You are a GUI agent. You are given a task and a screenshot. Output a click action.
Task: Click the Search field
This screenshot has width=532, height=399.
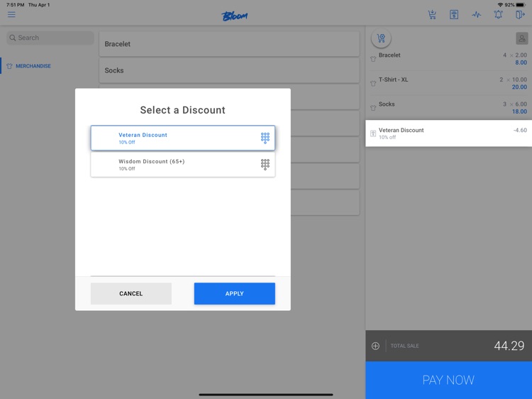point(50,38)
